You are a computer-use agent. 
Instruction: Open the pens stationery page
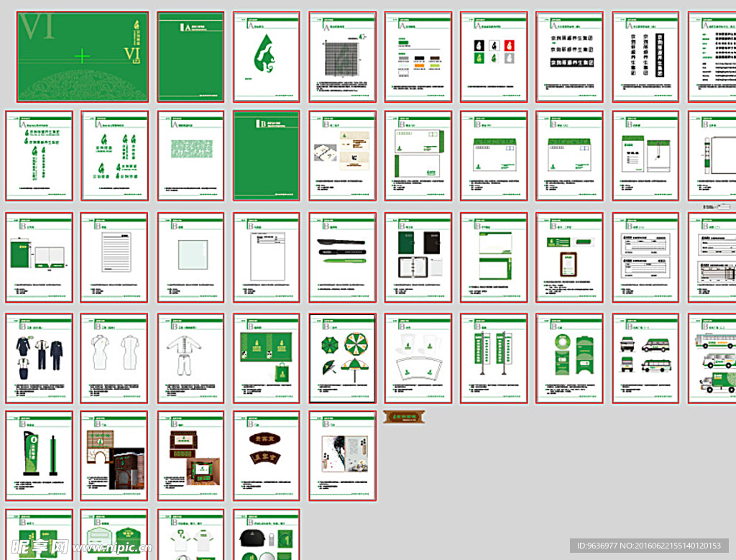pyautogui.click(x=342, y=257)
